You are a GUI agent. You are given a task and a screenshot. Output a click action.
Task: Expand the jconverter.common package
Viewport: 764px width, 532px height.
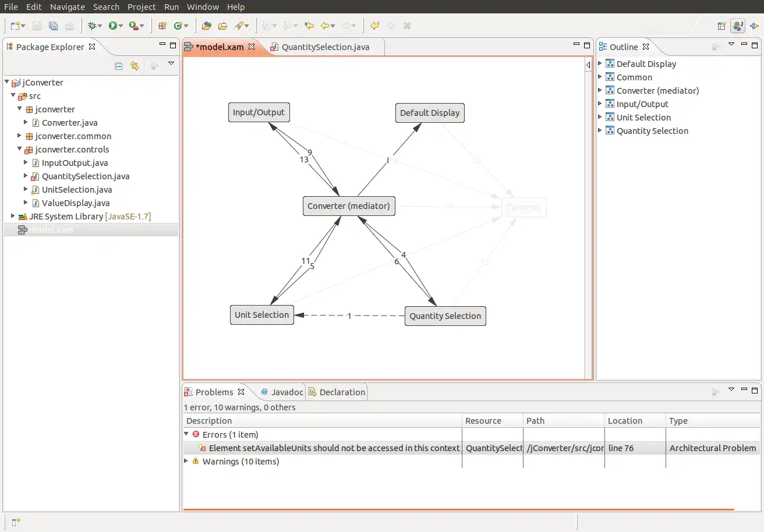[x=19, y=136]
